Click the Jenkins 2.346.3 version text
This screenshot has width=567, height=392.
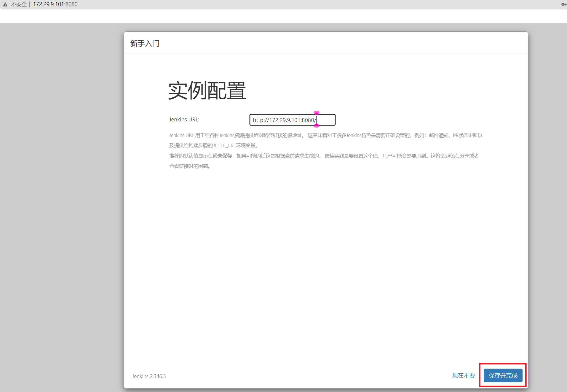point(149,376)
